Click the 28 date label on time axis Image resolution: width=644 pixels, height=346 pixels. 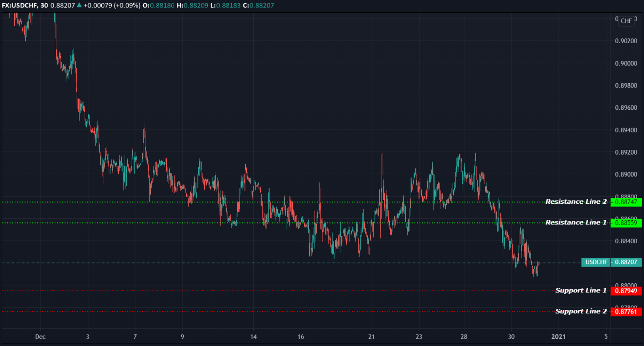click(x=464, y=337)
